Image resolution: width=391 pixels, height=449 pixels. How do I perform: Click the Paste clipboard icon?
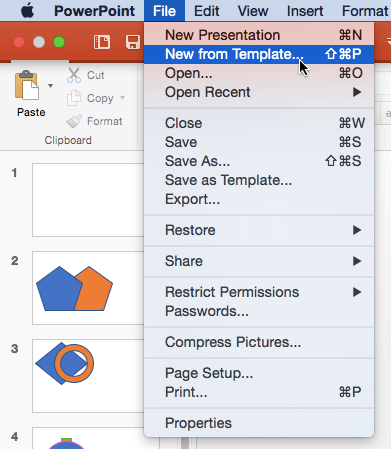pyautogui.click(x=27, y=85)
